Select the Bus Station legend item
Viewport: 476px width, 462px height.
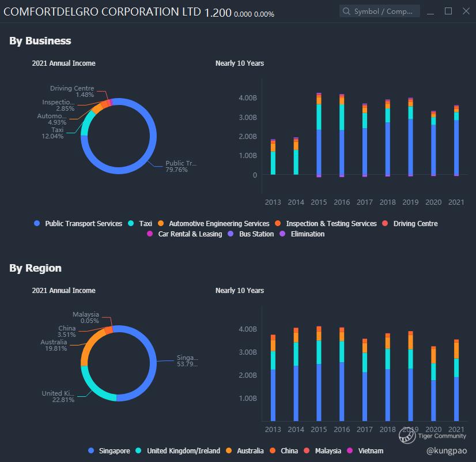click(251, 234)
